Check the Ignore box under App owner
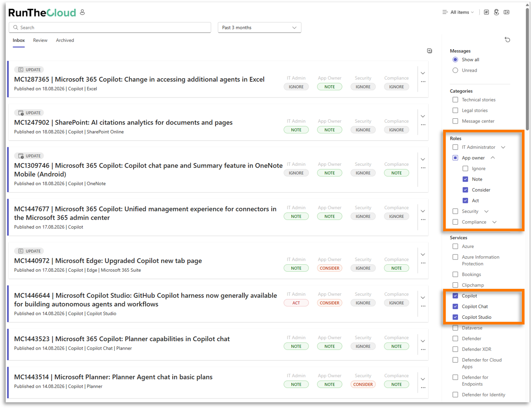 tap(466, 168)
